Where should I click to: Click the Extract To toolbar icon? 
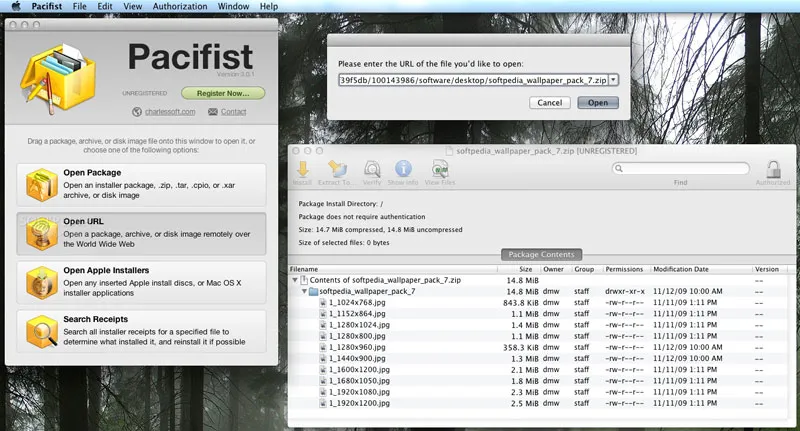(x=337, y=169)
